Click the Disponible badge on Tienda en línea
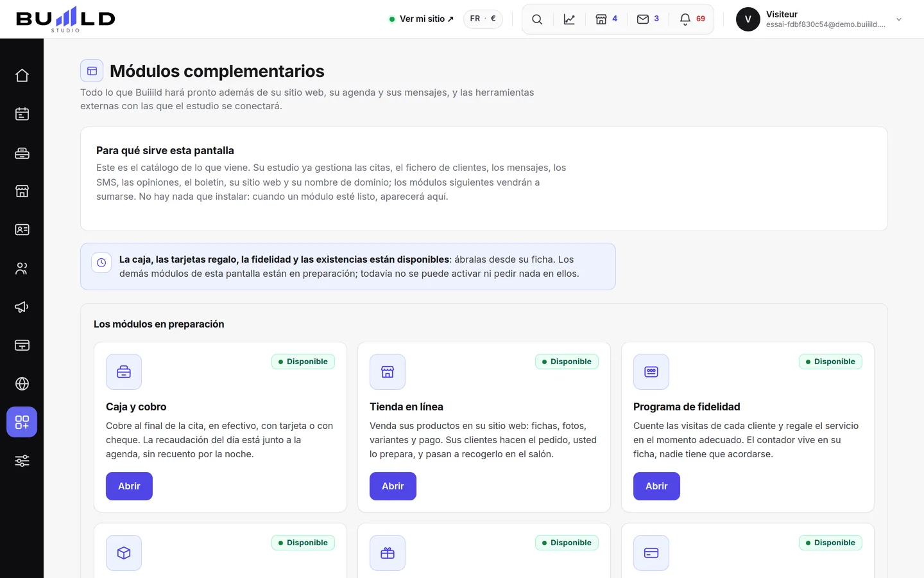924x578 pixels. [x=567, y=362]
